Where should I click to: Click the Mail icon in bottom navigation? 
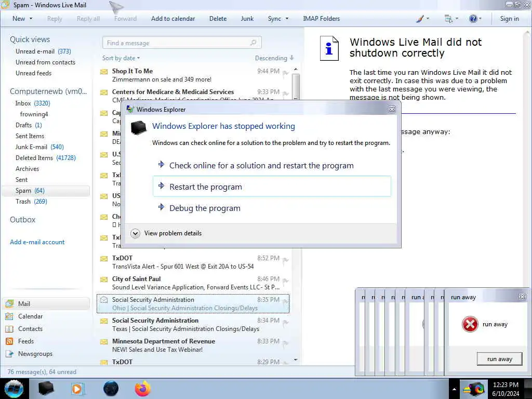pyautogui.click(x=9, y=303)
